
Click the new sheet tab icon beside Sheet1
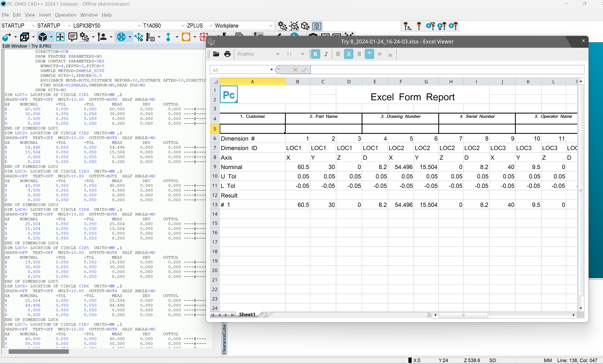264,315
